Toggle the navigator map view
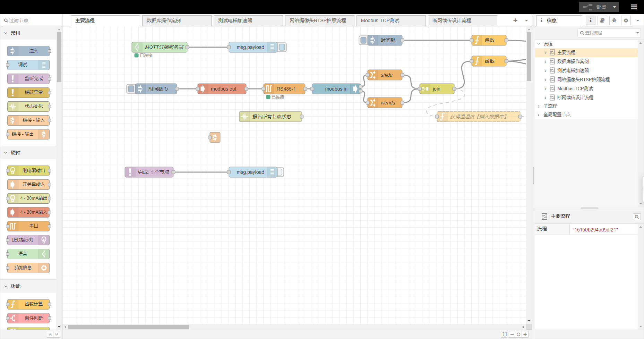The image size is (644, 339). click(x=504, y=334)
